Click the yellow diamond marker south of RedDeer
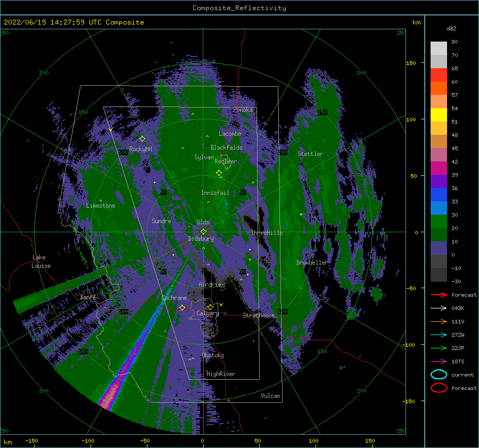Screen dimensions: 479x448 (219, 173)
